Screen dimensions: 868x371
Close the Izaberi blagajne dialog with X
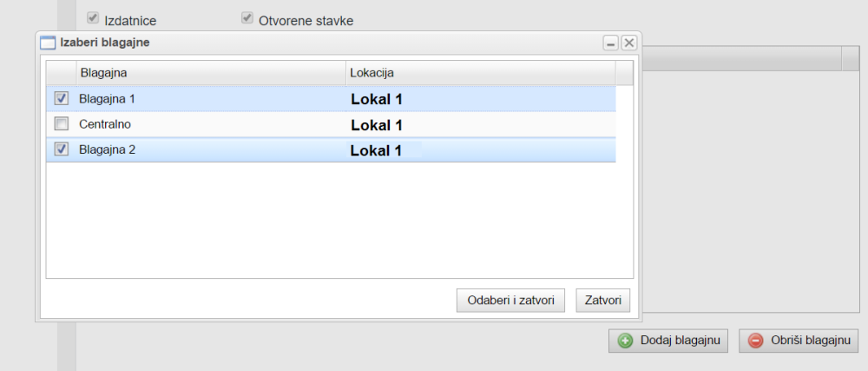[629, 43]
